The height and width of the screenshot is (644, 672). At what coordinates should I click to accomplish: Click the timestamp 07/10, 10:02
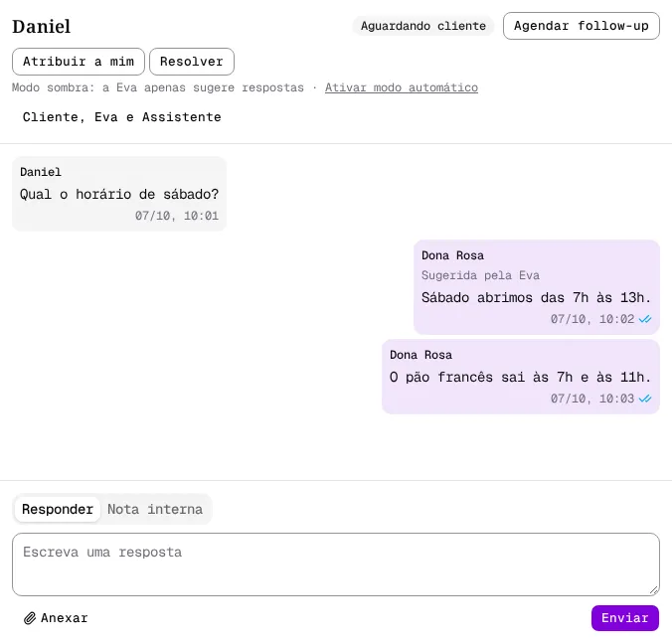[x=592, y=319]
